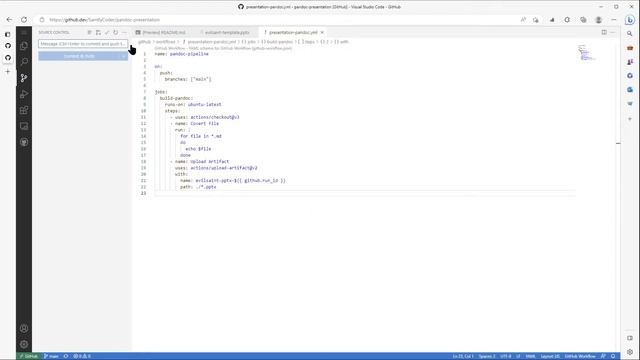
Task: Click browser back arrow
Action: click(9, 20)
